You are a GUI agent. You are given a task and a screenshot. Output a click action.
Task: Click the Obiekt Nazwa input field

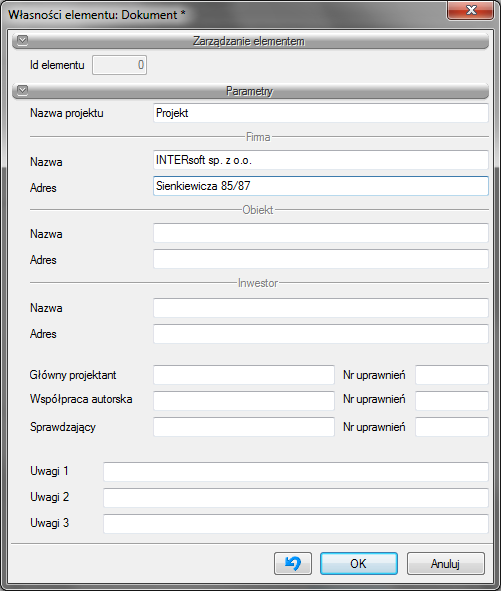[321, 233]
